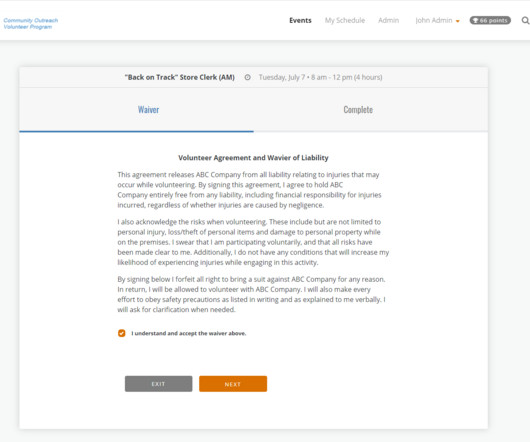Go to My Schedule
530x442 pixels.
[345, 21]
